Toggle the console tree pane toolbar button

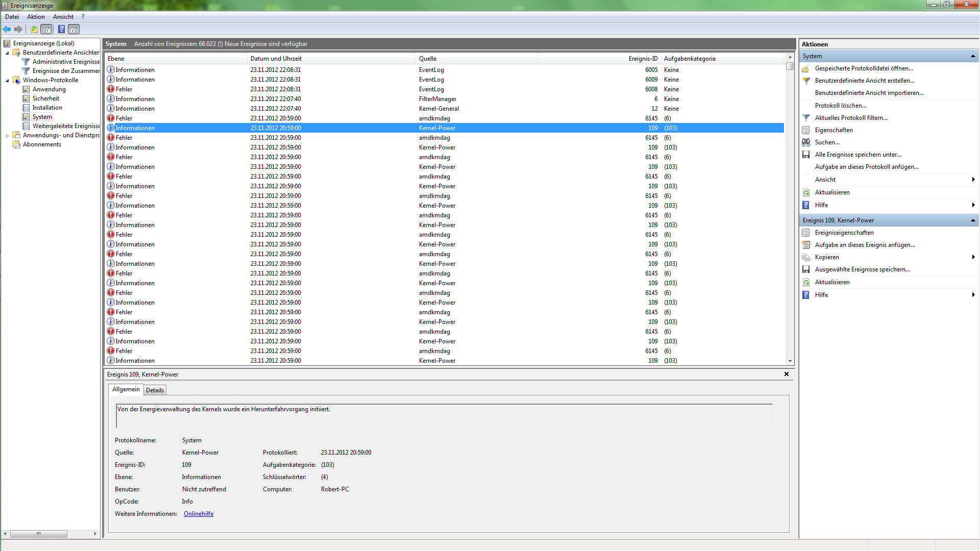click(x=46, y=29)
